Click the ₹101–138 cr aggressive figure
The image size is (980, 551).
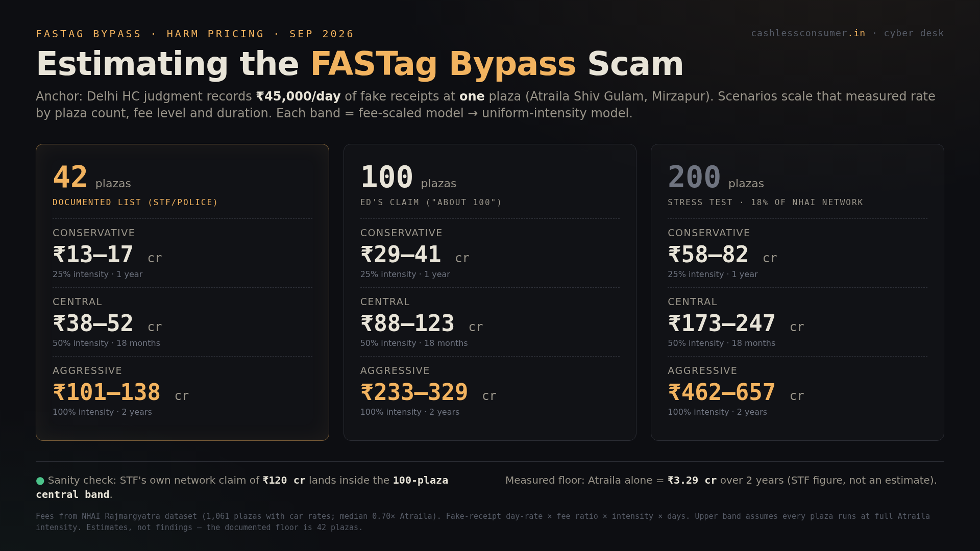(x=121, y=392)
